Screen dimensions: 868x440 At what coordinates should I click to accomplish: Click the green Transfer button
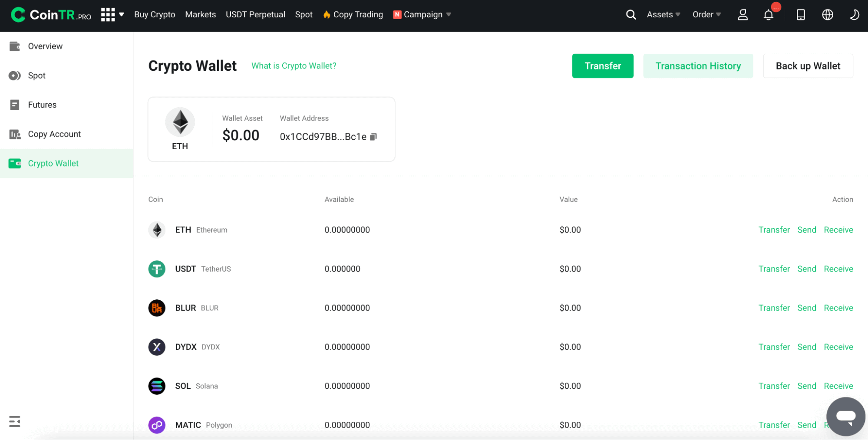pyautogui.click(x=602, y=66)
